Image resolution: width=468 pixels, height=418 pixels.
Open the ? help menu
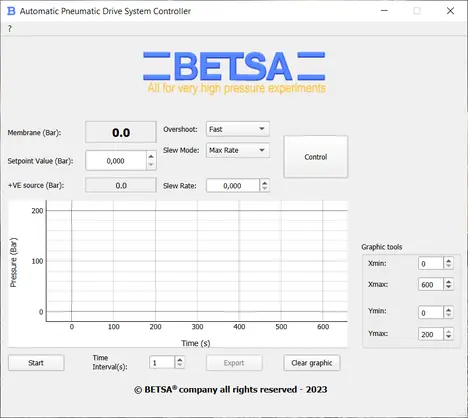(10, 29)
